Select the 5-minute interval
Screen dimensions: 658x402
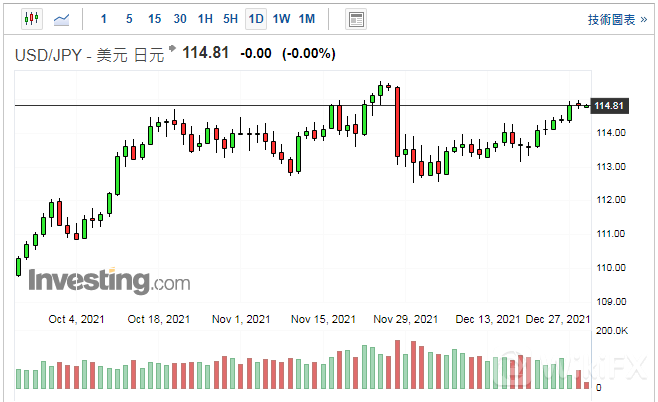[x=129, y=19]
